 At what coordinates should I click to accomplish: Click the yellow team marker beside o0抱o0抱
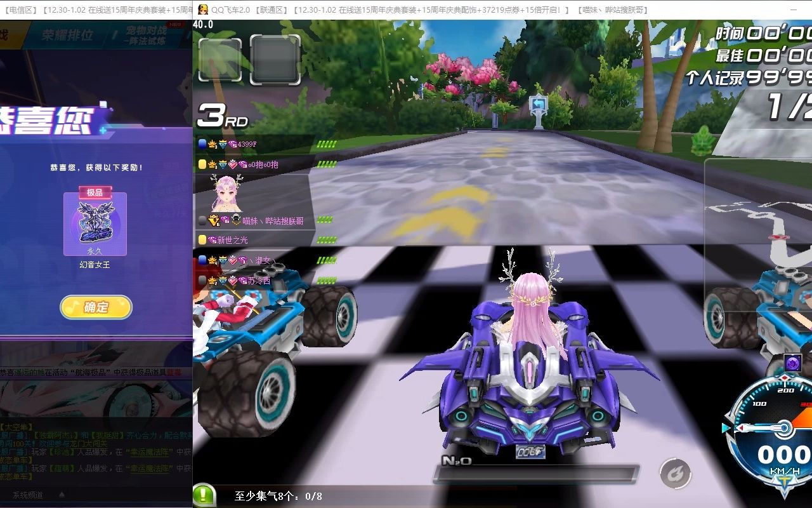pos(202,164)
